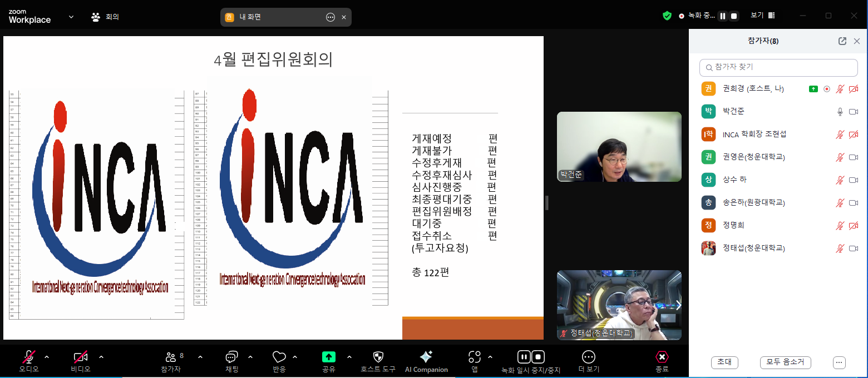Image resolution: width=868 pixels, height=378 pixels.
Task: Mute 박건준's microphone in the list
Action: coord(840,112)
